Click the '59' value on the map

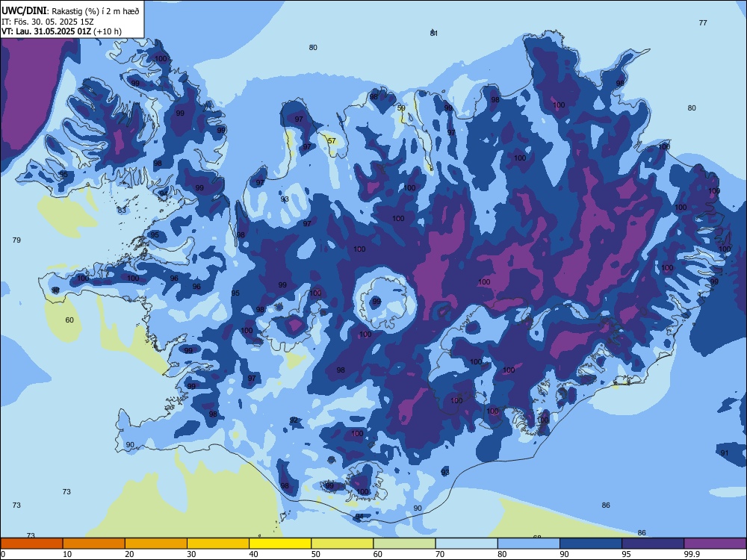tap(401, 108)
